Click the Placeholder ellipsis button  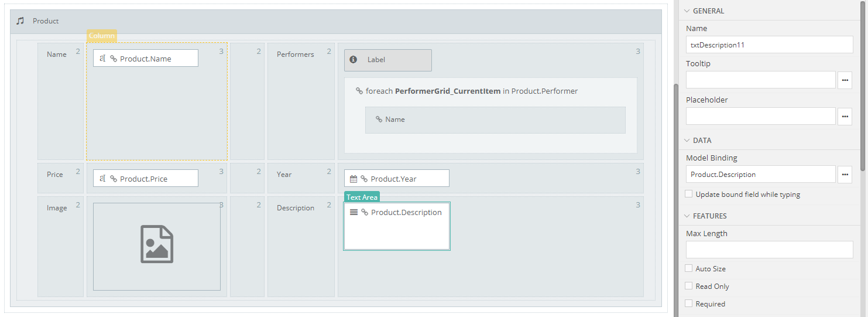(845, 117)
